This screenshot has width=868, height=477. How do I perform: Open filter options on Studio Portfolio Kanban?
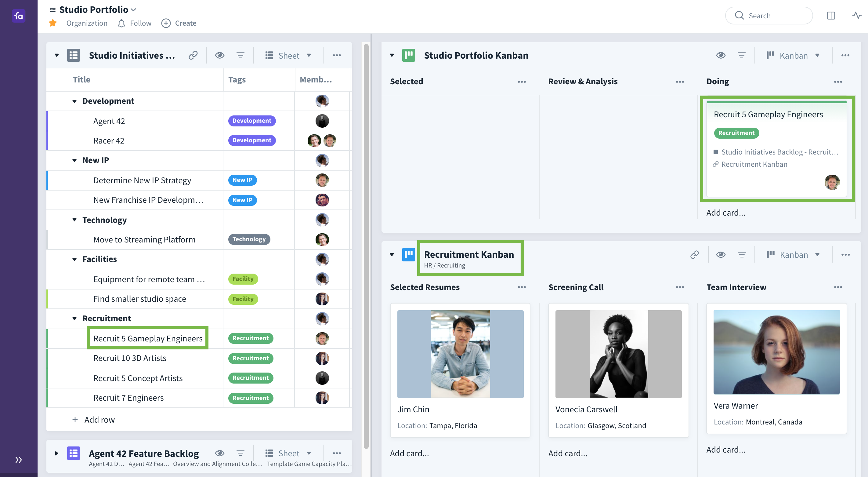point(741,55)
